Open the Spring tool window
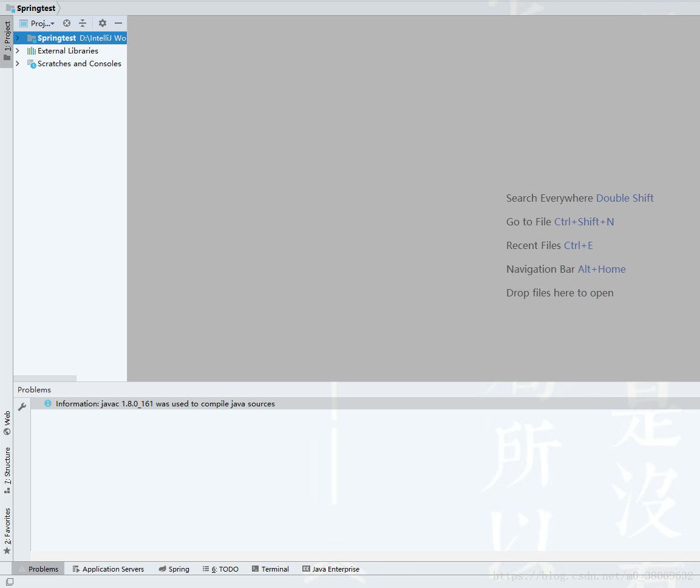The image size is (700, 588). [174, 569]
